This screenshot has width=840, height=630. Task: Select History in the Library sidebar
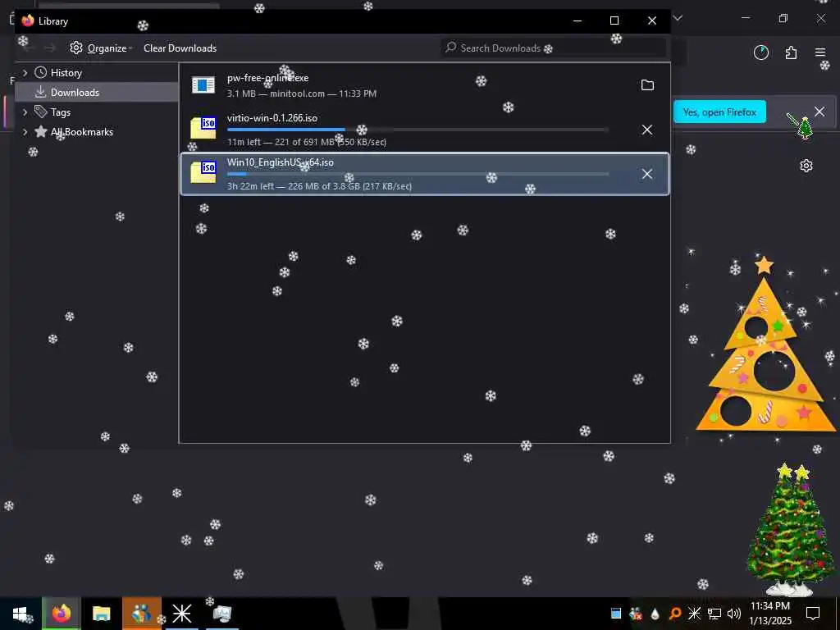click(66, 73)
